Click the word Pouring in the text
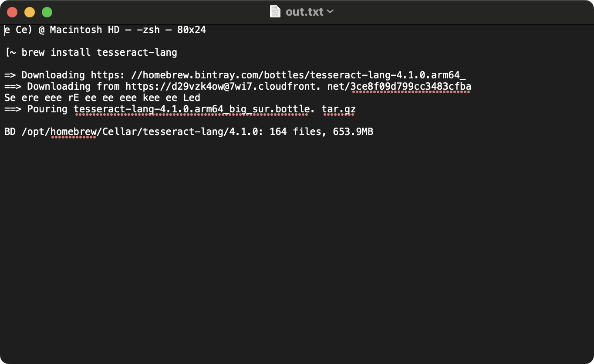594x364 pixels. tap(47, 109)
